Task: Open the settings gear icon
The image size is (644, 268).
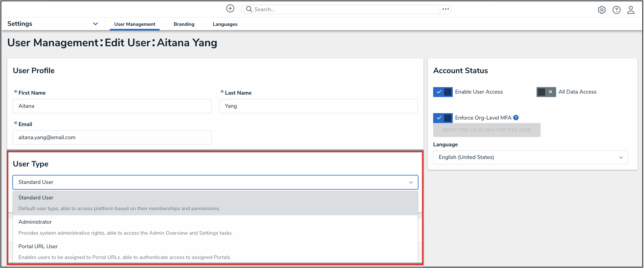Action: (x=602, y=10)
